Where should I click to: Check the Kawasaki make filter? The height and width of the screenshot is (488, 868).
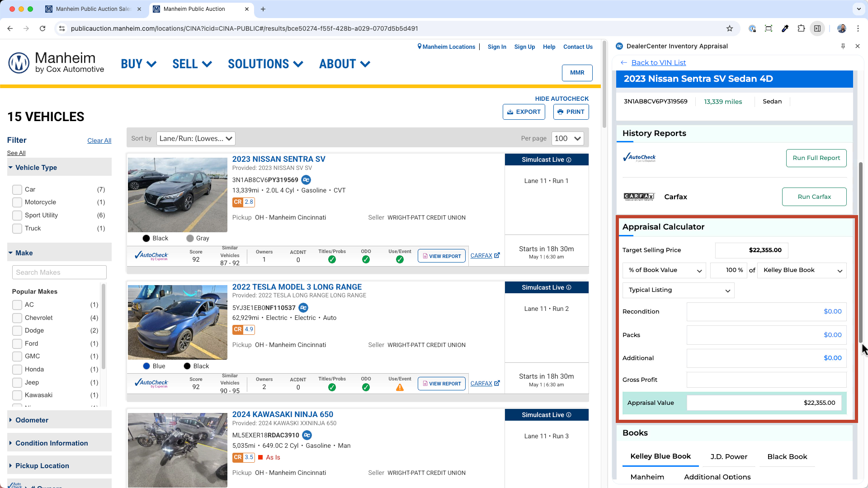pyautogui.click(x=17, y=395)
